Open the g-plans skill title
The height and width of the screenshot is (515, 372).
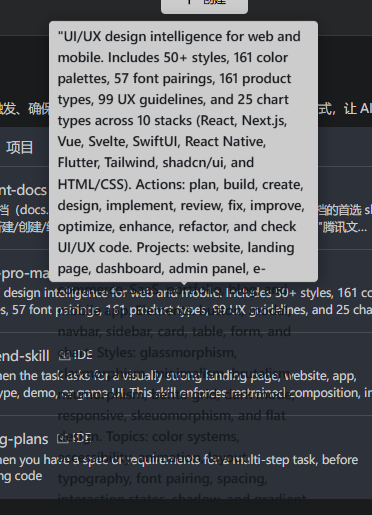click(x=24, y=439)
